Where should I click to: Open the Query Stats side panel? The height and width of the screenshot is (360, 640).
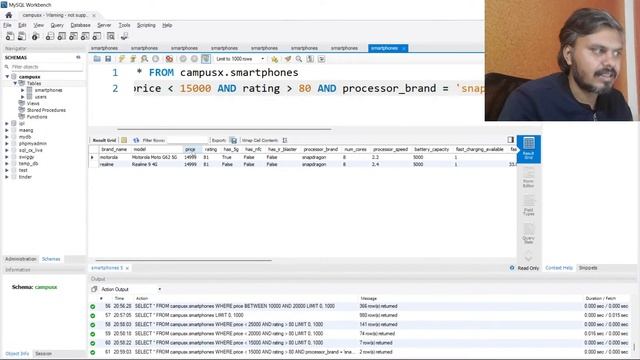(x=529, y=233)
